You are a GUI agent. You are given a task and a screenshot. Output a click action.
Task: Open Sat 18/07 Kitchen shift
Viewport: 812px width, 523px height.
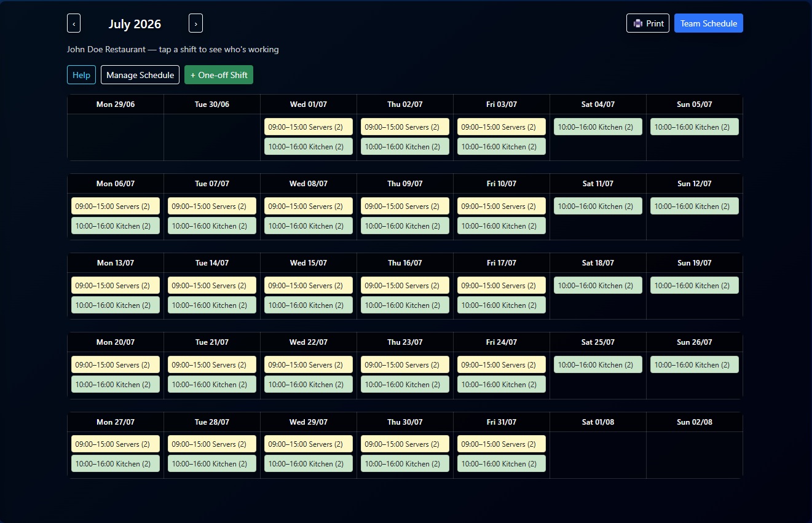click(x=598, y=285)
